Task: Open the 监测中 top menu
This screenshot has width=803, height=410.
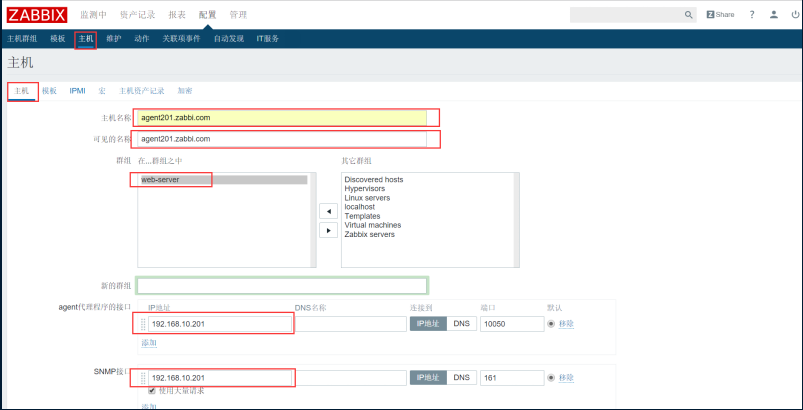Action: pos(94,15)
